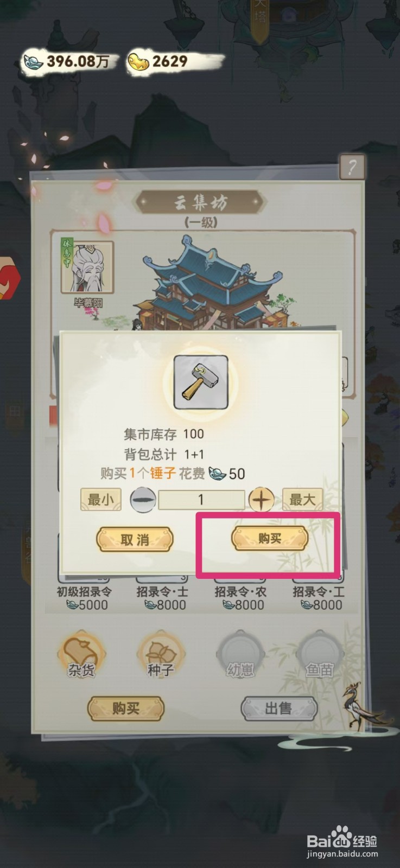Viewport: 400px width, 868px height.
Task: Set quantity to minimum with 最小
Action: coord(101,499)
